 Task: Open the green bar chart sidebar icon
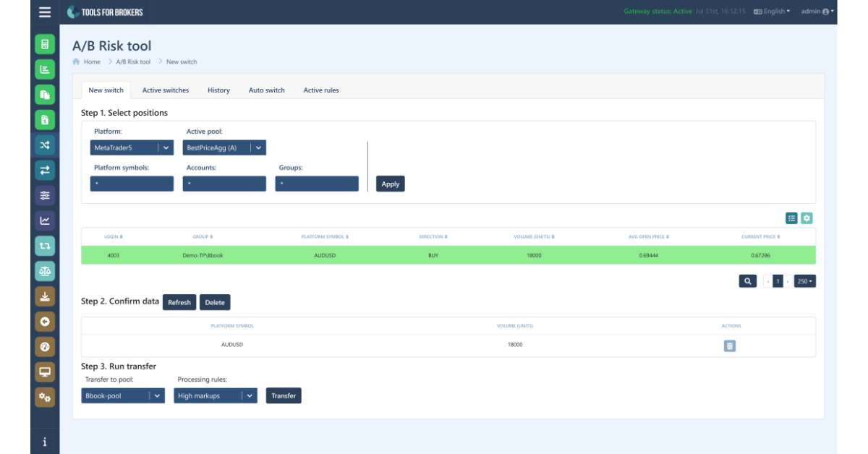click(45, 69)
